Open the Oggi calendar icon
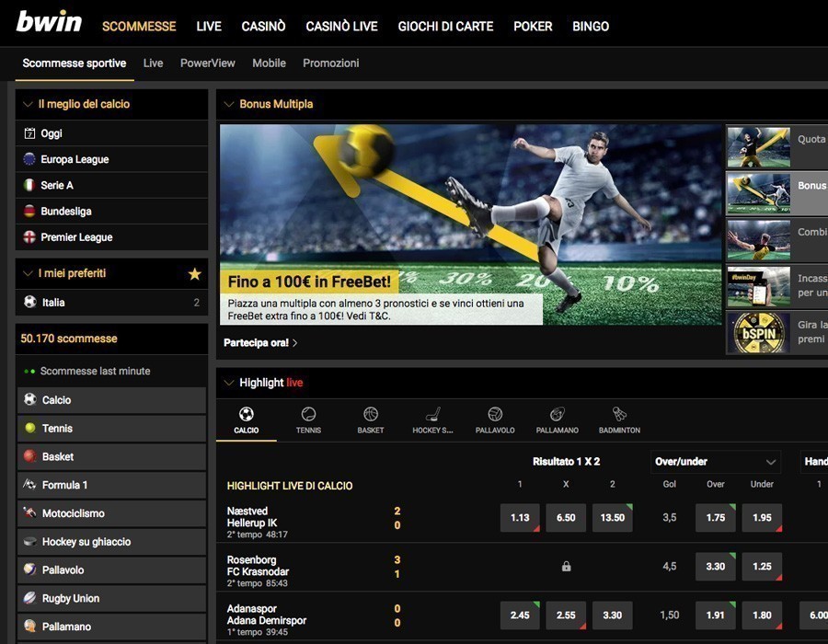 [x=29, y=133]
